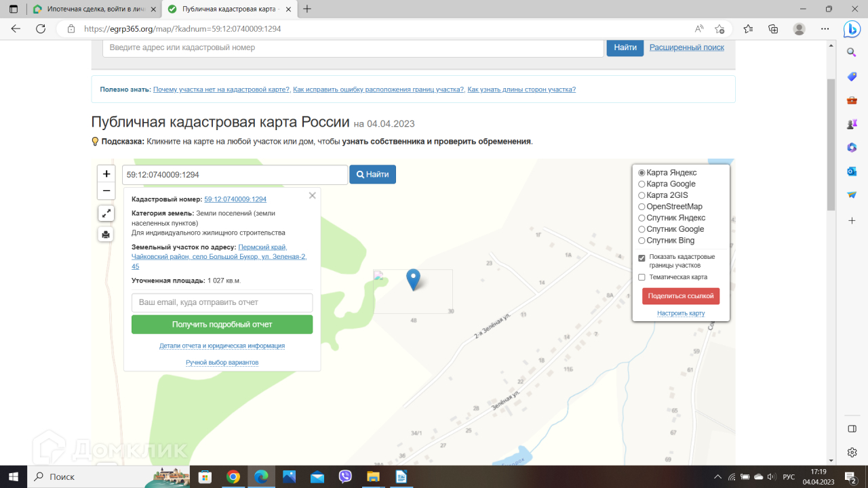Open cadastral number 59:12:0740009:1294 link
This screenshot has width=868, height=488.
pyautogui.click(x=235, y=199)
